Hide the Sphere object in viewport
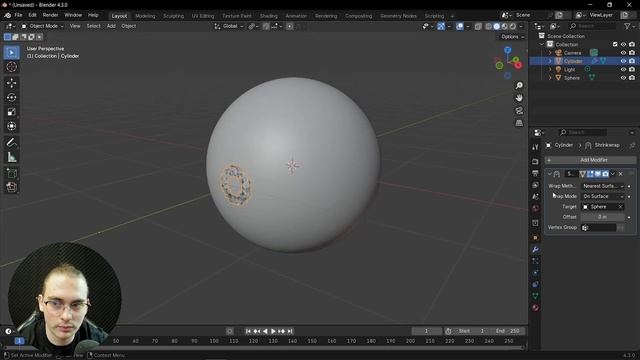Image resolution: width=640 pixels, height=360 pixels. [x=623, y=78]
